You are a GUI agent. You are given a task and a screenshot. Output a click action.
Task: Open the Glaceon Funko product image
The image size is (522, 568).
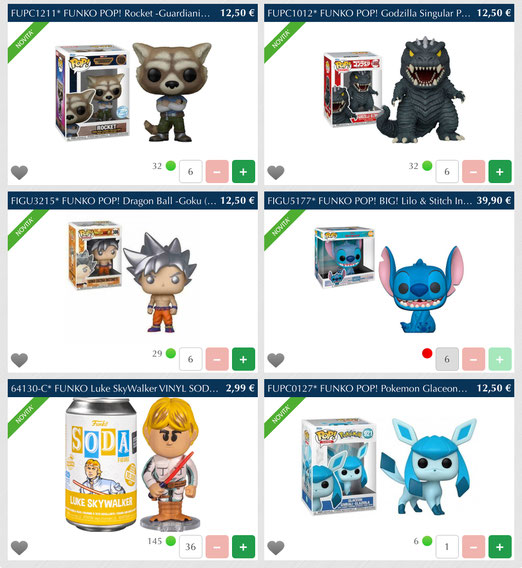click(x=389, y=467)
